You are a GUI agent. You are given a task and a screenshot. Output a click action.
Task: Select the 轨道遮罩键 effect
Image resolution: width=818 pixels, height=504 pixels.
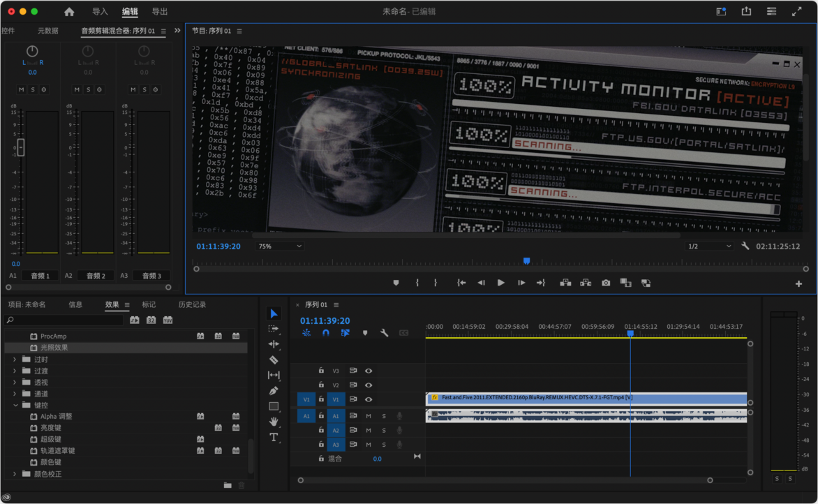click(x=58, y=451)
